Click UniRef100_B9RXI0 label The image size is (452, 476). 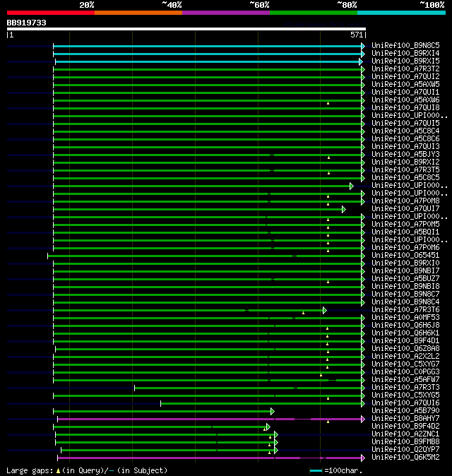point(405,263)
